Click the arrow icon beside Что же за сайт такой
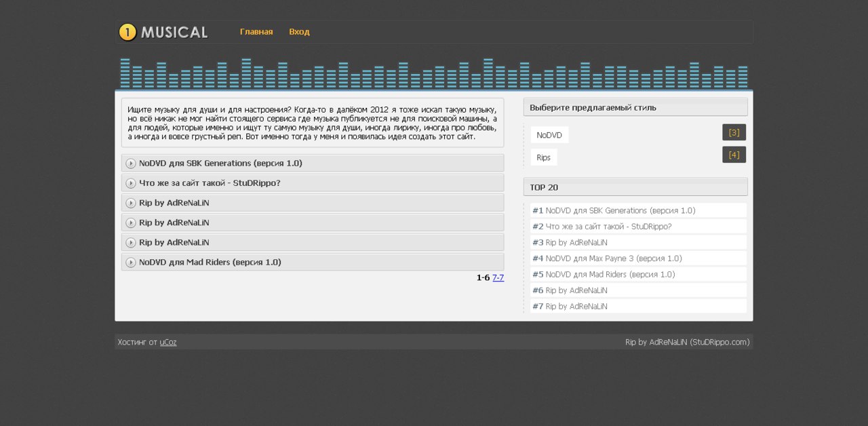 coord(131,183)
